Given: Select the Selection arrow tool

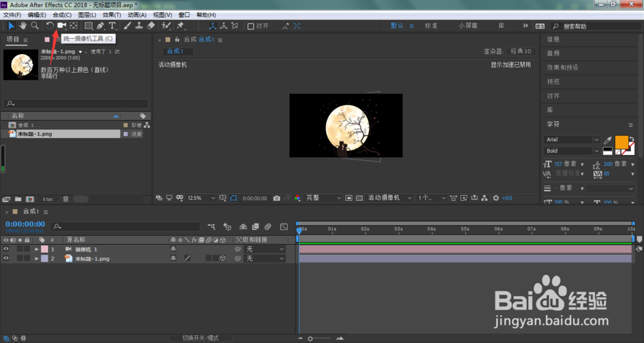Looking at the screenshot, I should pyautogui.click(x=11, y=26).
